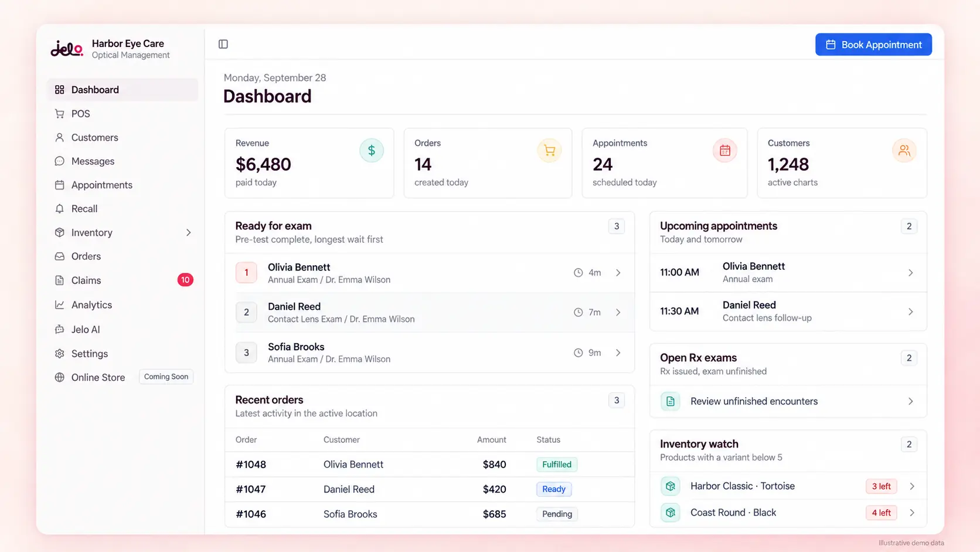Open Olivia Bennett's exam row chevron

click(x=618, y=273)
